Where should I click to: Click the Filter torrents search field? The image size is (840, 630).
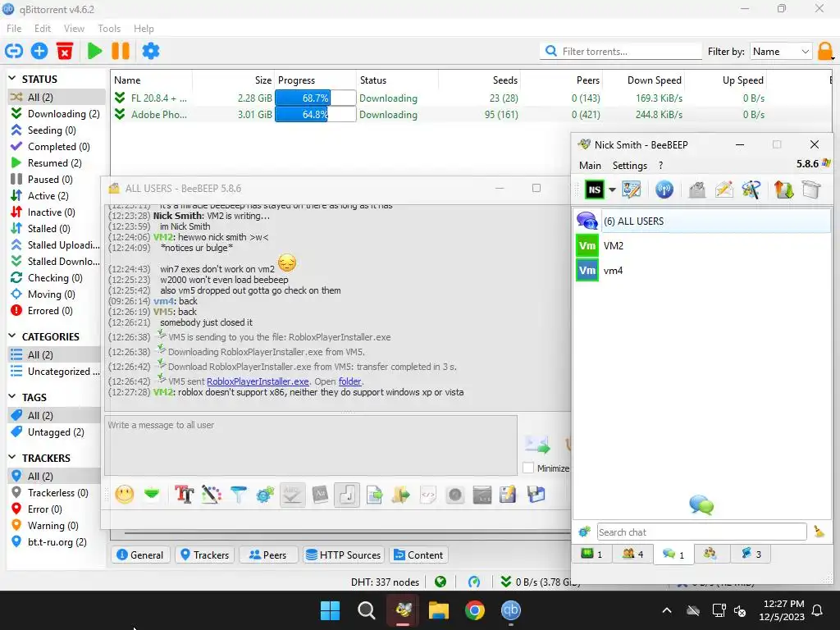[x=622, y=52]
